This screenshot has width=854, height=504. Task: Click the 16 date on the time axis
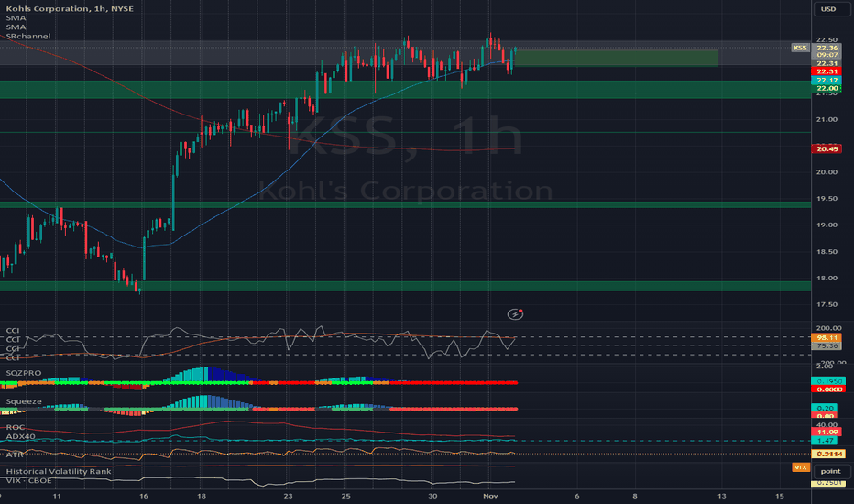click(143, 496)
